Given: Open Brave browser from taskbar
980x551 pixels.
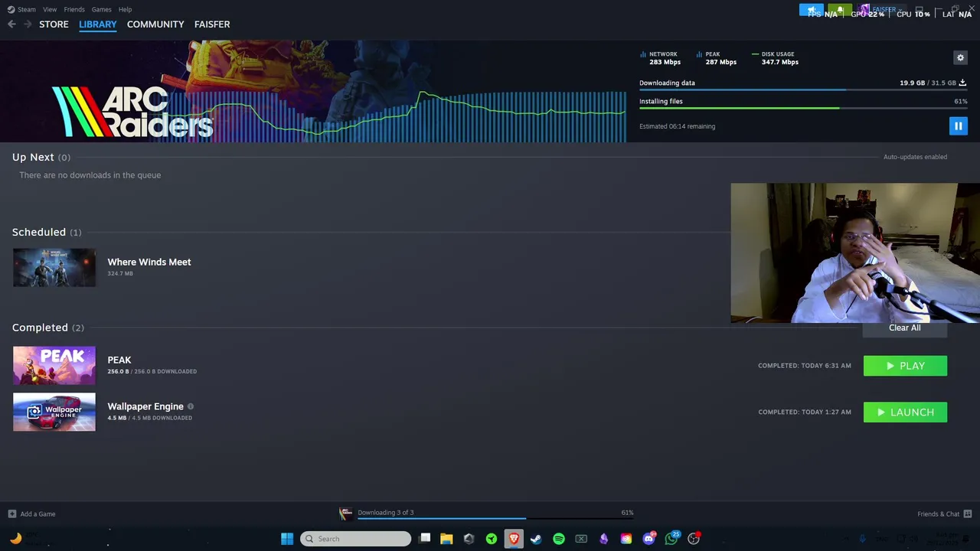Looking at the screenshot, I should coord(514,539).
